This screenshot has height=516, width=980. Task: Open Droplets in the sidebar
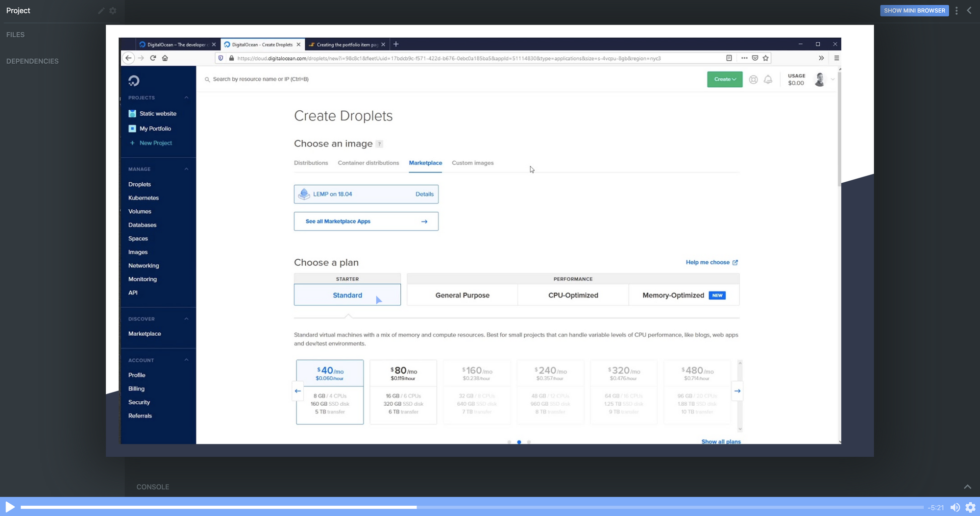click(x=140, y=184)
